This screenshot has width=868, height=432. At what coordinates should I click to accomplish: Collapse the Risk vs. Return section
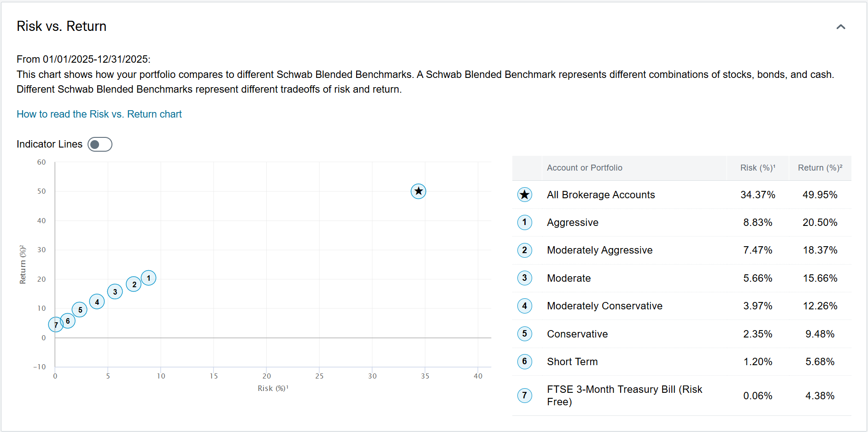click(840, 27)
